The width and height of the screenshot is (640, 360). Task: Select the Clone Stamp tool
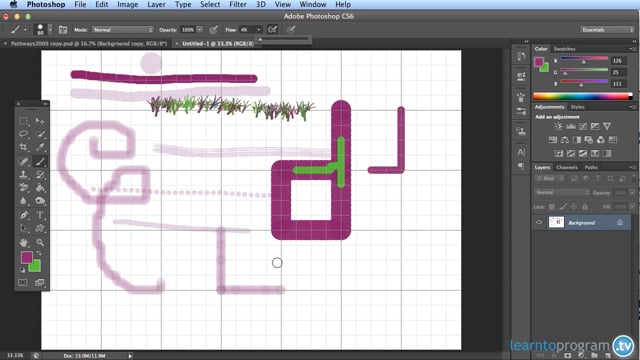coord(24,175)
